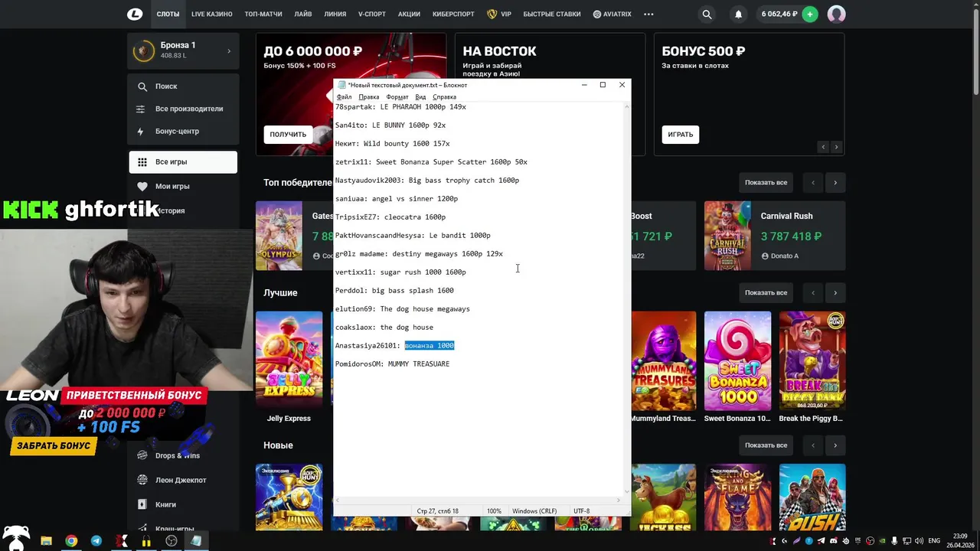
Task: Click the Все игры grid icon
Action: click(142, 161)
